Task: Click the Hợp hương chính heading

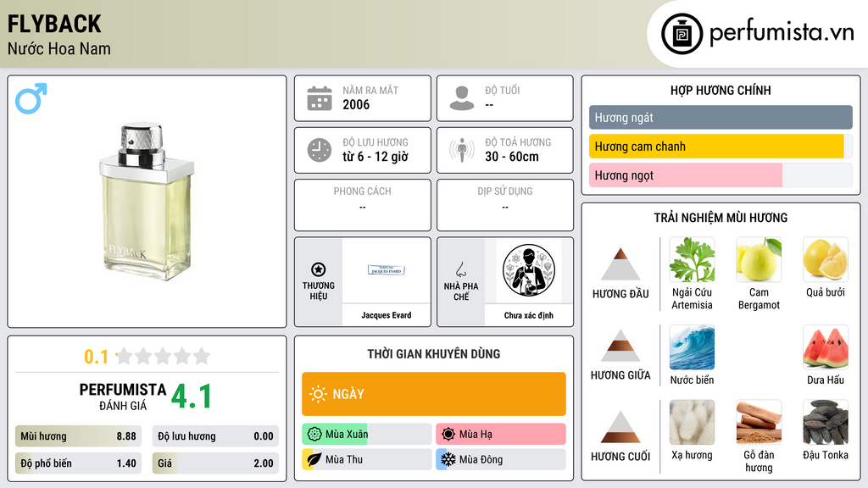Action: (721, 90)
